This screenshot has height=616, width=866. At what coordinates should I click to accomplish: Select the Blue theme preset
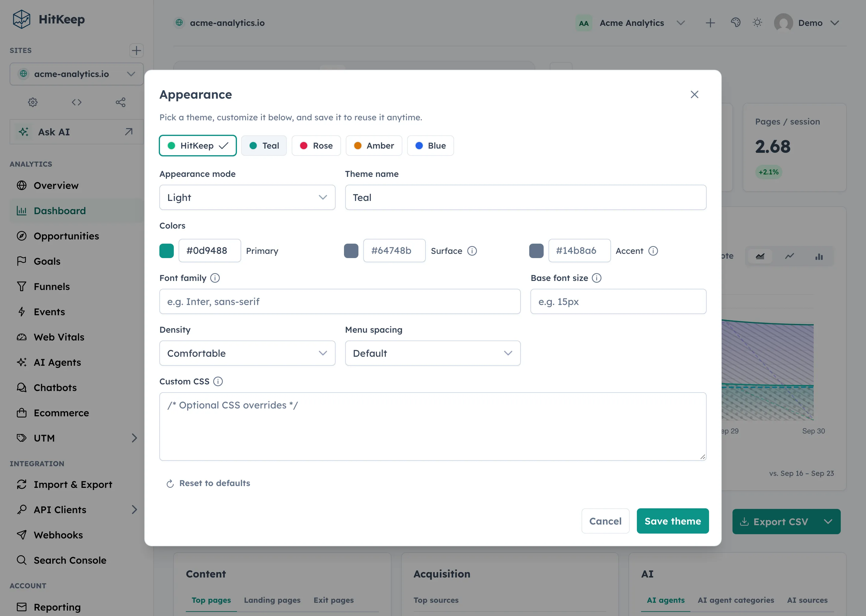pos(430,146)
